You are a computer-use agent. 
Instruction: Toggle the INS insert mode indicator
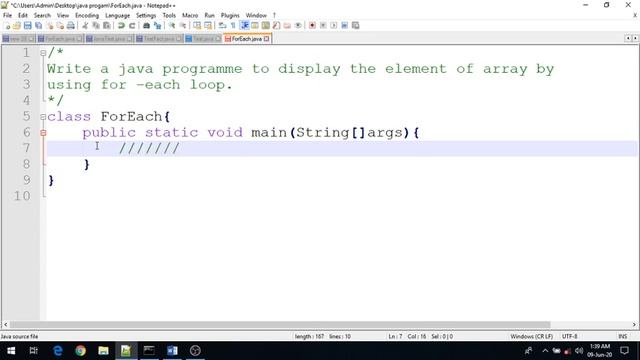(622, 336)
